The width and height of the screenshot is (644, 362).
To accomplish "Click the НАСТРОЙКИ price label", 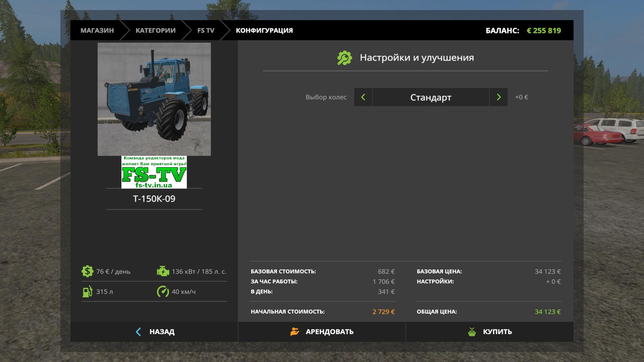I will [435, 282].
